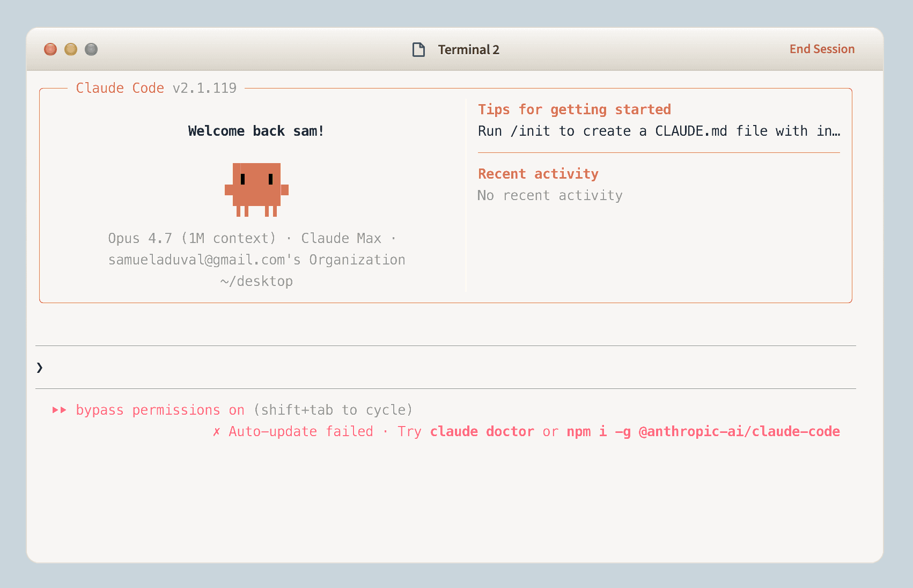Click the npm install command text
913x588 pixels.
[x=703, y=432]
